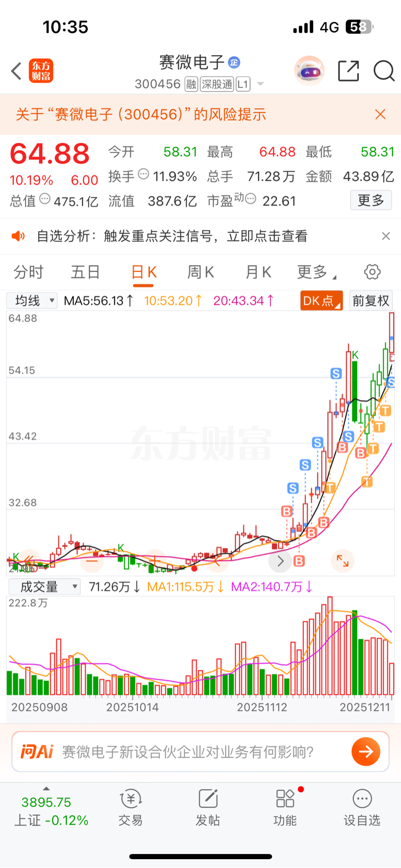This screenshot has height=868, width=401.
Task: Open the 风险提示 risk notice link
Action: point(141,114)
